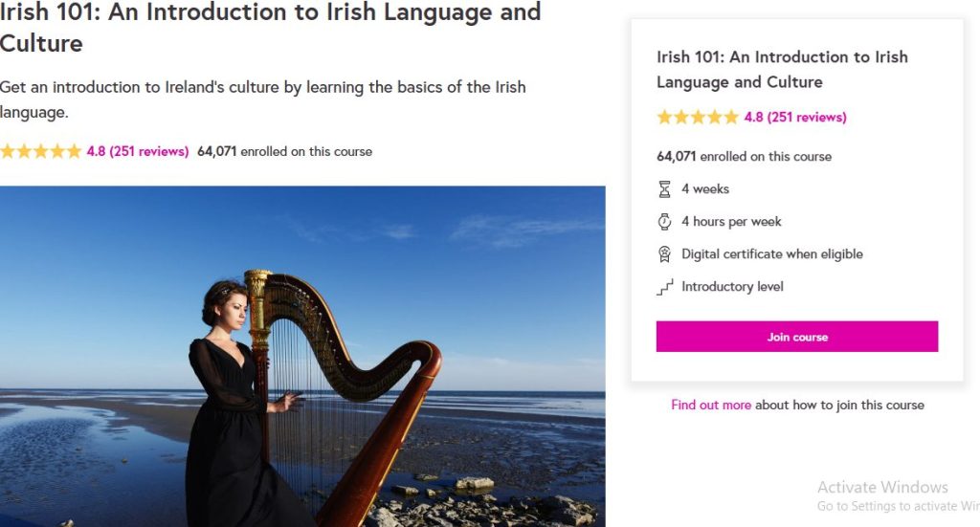Click the star rating inside the course card
Screen dimensions: 980x527
click(x=698, y=118)
